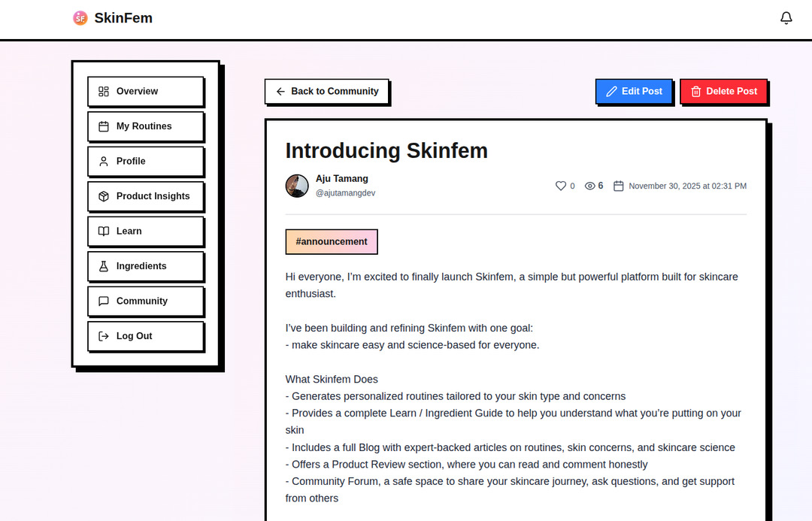Go back using Back to Community
The height and width of the screenshot is (521, 812).
point(326,91)
